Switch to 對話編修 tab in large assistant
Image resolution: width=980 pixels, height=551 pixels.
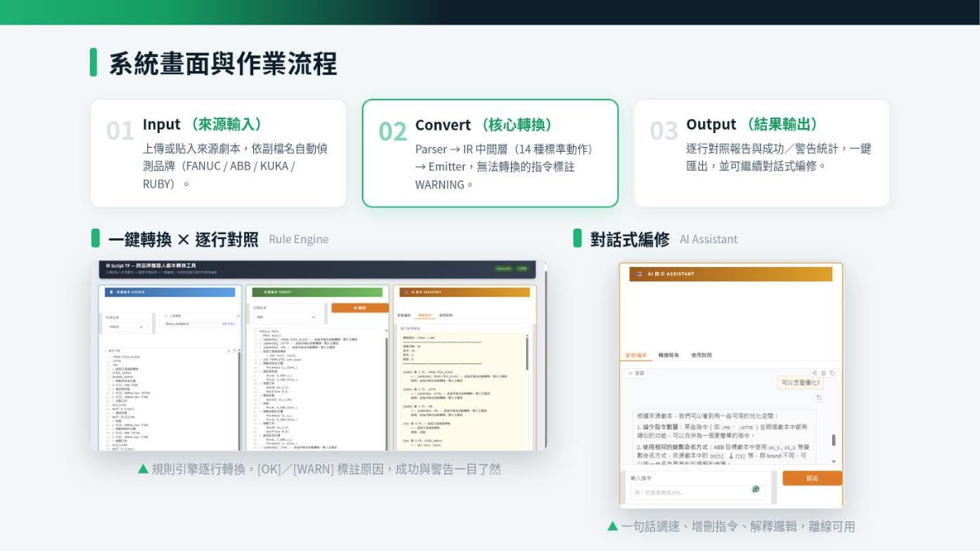click(x=636, y=355)
